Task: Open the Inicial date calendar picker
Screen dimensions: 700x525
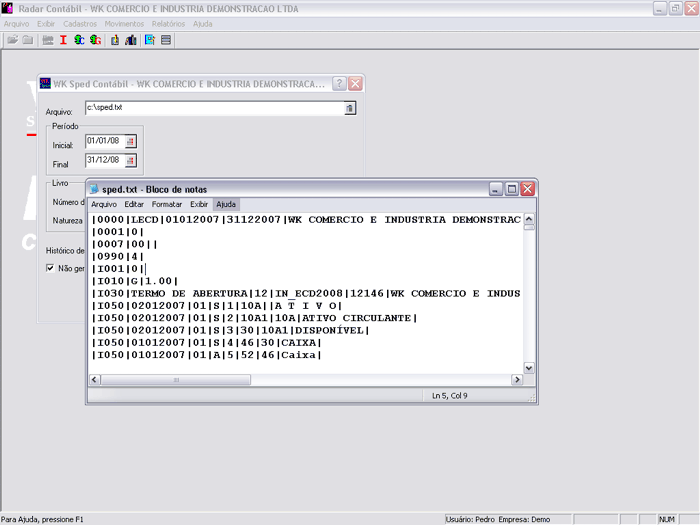Action: (x=130, y=142)
